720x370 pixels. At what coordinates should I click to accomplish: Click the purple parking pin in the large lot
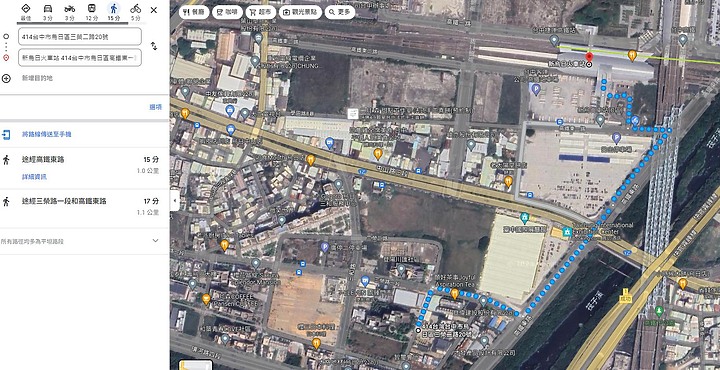tap(617, 137)
